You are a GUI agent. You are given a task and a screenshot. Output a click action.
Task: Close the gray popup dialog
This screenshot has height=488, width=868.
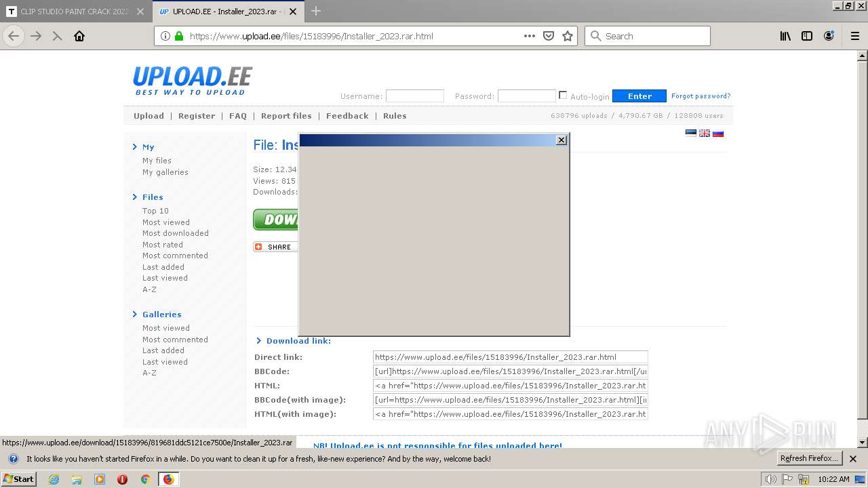pyautogui.click(x=561, y=140)
